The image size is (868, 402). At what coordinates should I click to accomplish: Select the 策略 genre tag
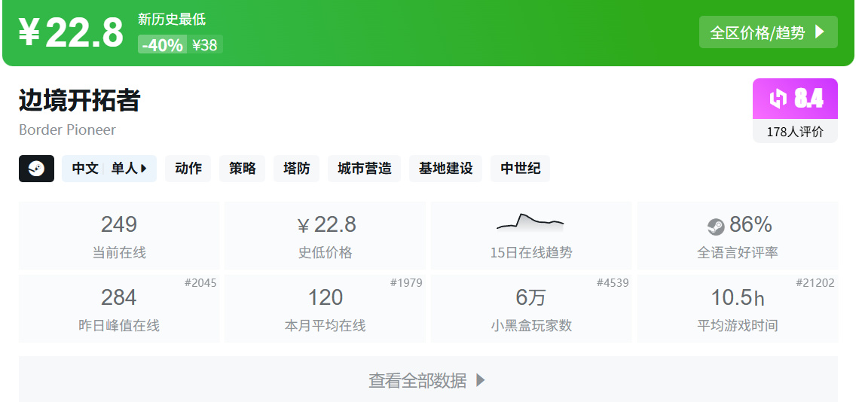(243, 169)
